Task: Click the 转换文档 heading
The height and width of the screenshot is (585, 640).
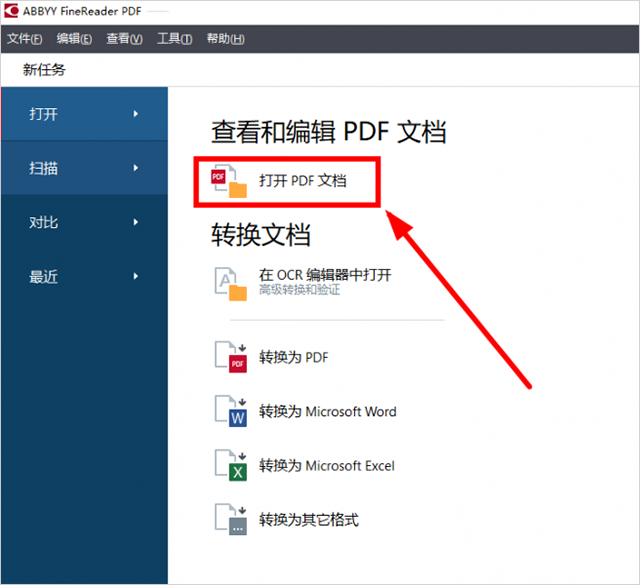Action: pos(261,235)
